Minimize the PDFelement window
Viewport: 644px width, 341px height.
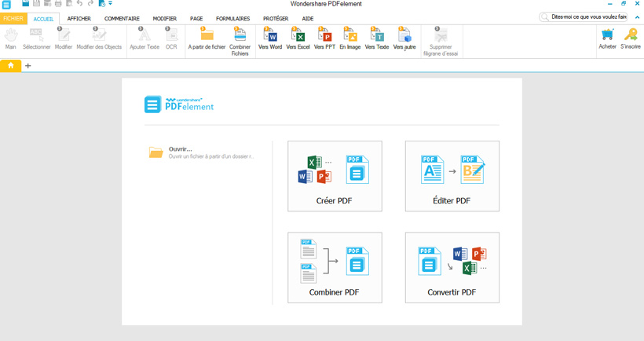610,4
